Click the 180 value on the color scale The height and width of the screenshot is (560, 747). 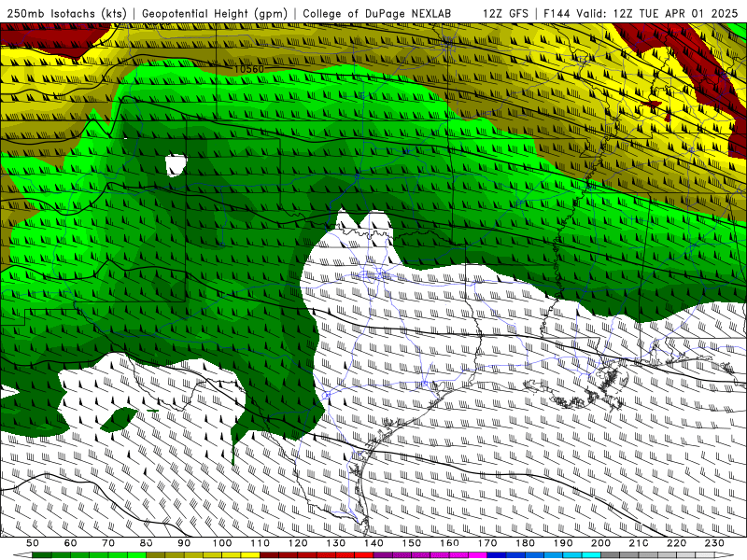(525, 543)
